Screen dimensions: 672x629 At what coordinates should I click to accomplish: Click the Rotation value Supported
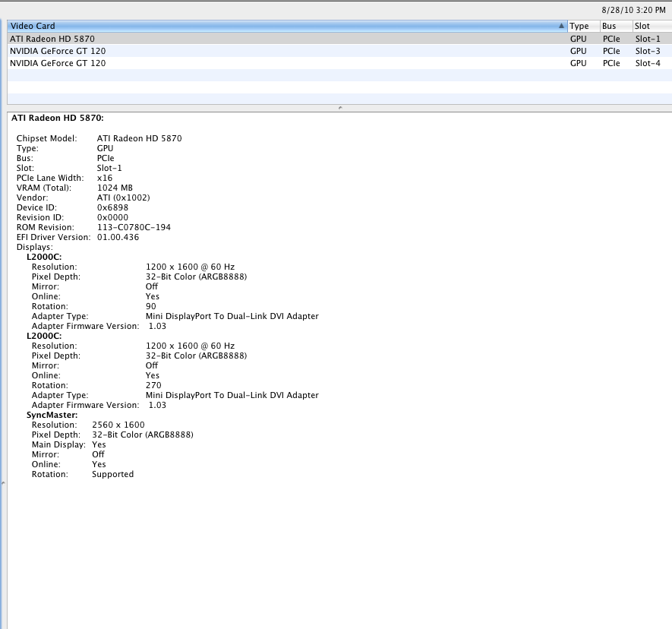[112, 474]
